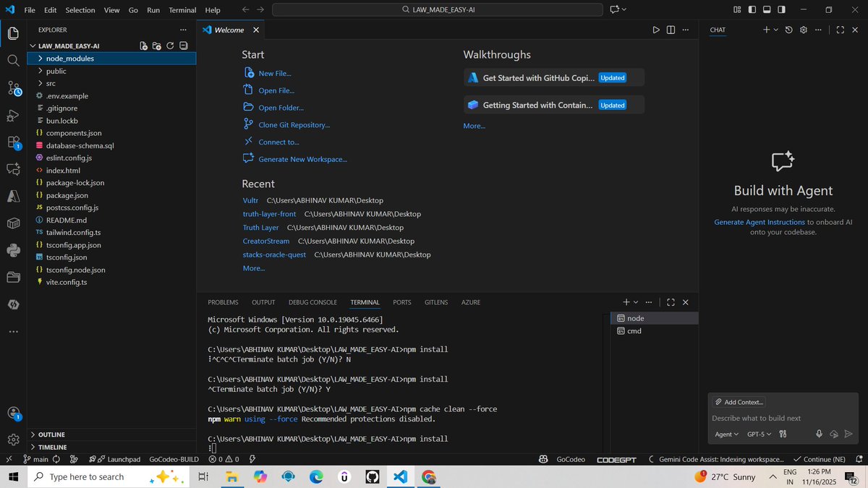Click the send arrow in chat input
868x488 pixels.
pyautogui.click(x=848, y=434)
